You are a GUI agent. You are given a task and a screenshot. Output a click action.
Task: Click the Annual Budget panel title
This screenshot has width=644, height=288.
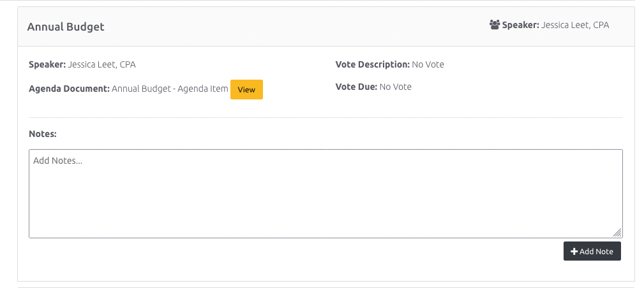click(x=66, y=27)
